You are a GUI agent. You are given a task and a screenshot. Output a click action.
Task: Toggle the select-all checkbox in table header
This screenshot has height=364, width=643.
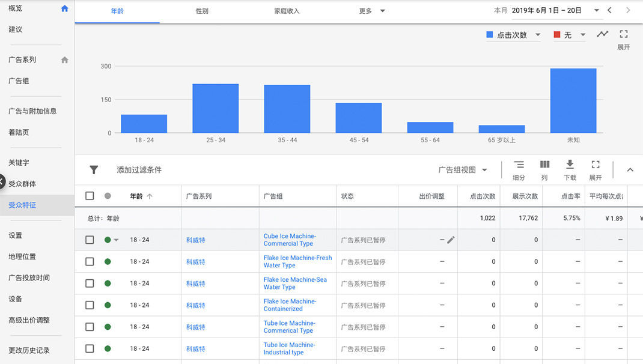coord(90,196)
